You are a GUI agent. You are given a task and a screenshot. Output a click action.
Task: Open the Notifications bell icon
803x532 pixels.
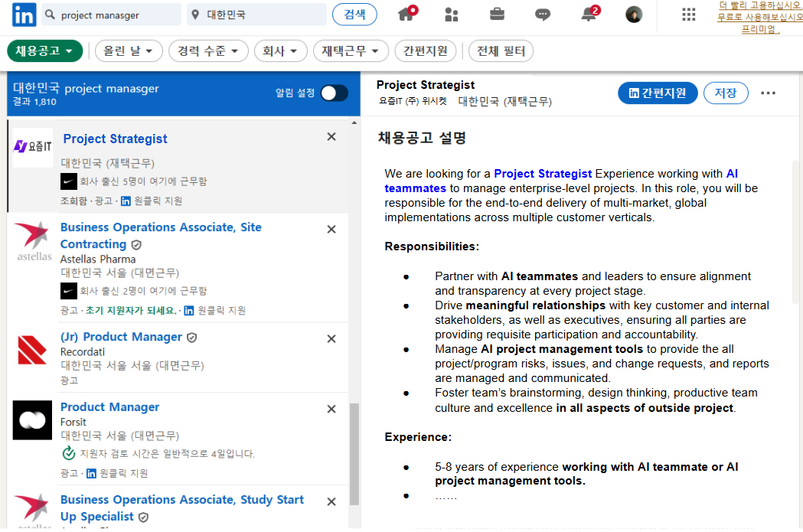point(589,13)
